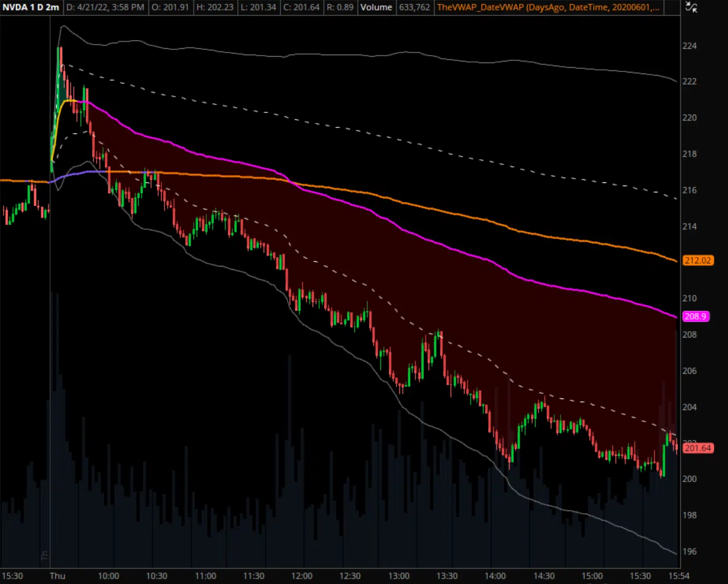Image resolution: width=728 pixels, height=584 pixels.
Task: Click the Volume study label
Action: pos(376,7)
